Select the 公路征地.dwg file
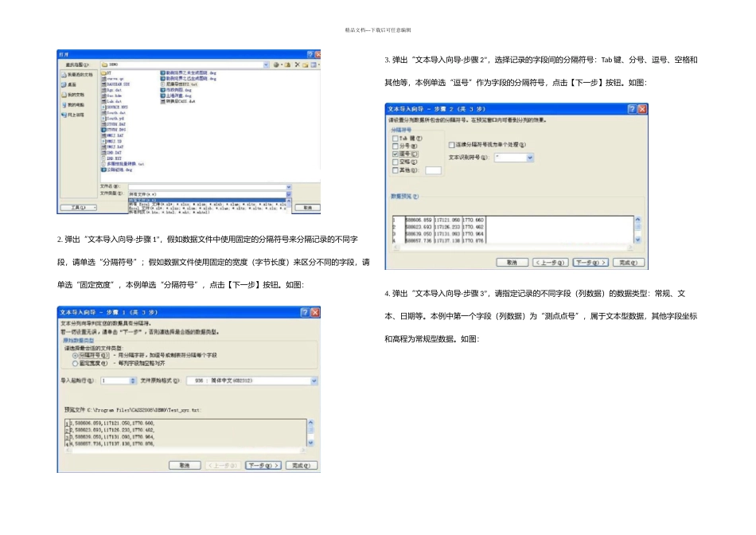Viewport: 756px width, 535px height. coord(116,170)
